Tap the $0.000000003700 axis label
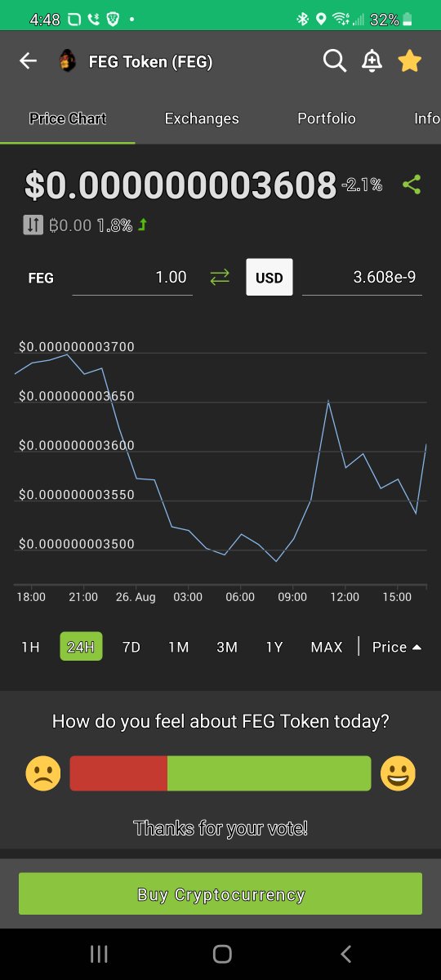 (x=77, y=347)
